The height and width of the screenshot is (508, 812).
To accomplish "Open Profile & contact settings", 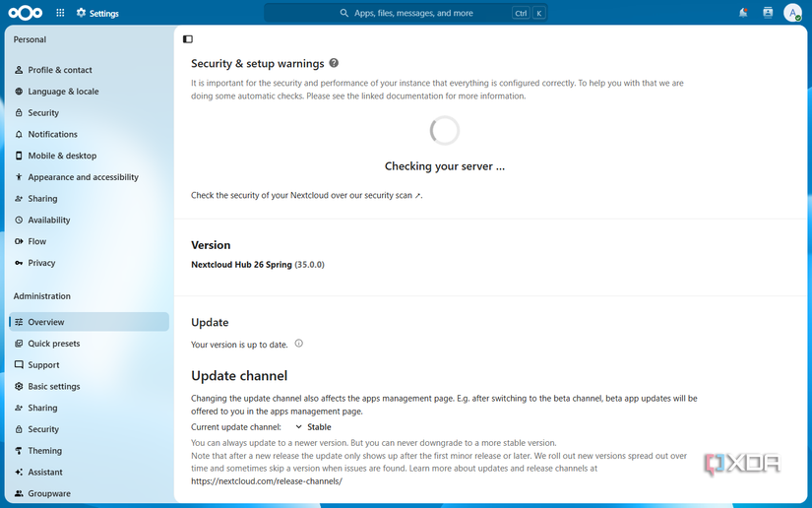I will click(89, 70).
